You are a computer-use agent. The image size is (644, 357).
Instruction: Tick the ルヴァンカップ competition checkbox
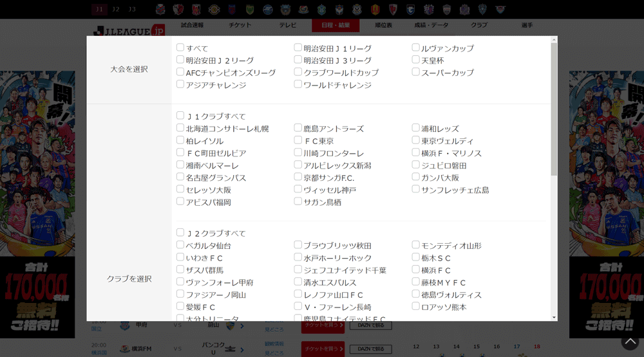click(x=416, y=48)
